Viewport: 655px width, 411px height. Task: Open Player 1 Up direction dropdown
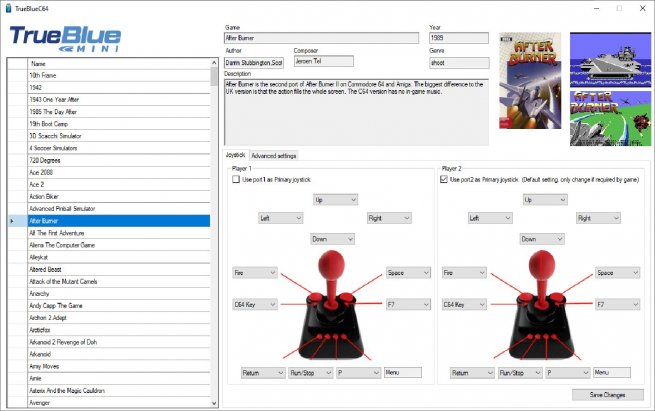335,200
